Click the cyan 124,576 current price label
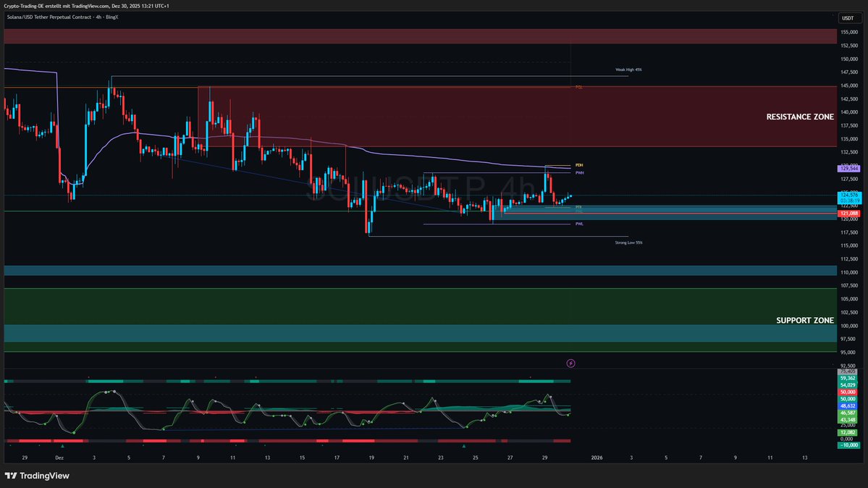Screen dimensions: 868x488 [x=849, y=195]
